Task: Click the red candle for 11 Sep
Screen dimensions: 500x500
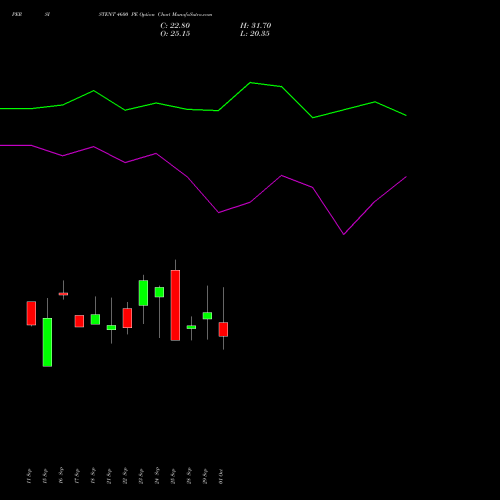Action: [x=31, y=313]
